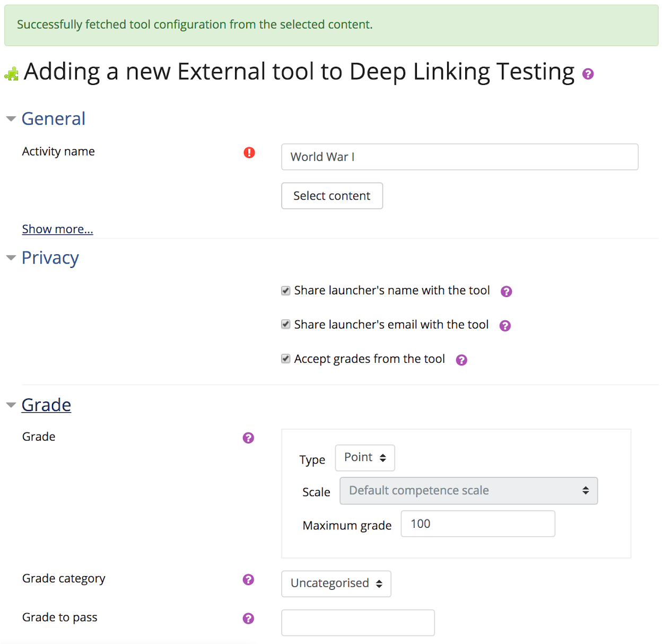The width and height of the screenshot is (663, 644).
Task: Click the Grade section heading link
Action: 46,405
